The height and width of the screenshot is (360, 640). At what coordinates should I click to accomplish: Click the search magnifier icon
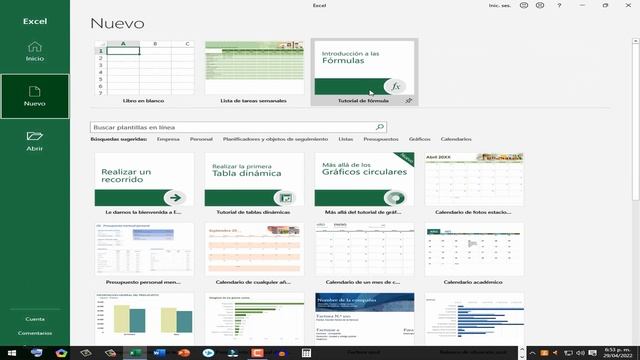click(x=380, y=127)
